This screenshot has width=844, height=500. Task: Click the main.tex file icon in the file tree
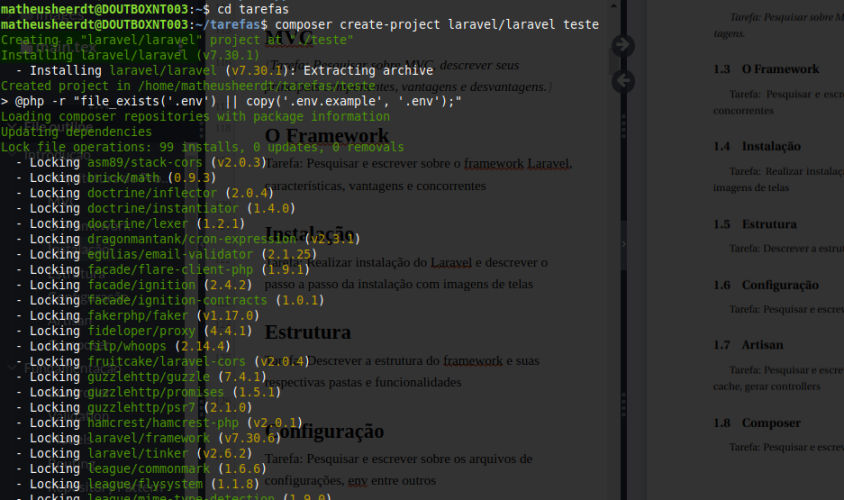[x=27, y=47]
